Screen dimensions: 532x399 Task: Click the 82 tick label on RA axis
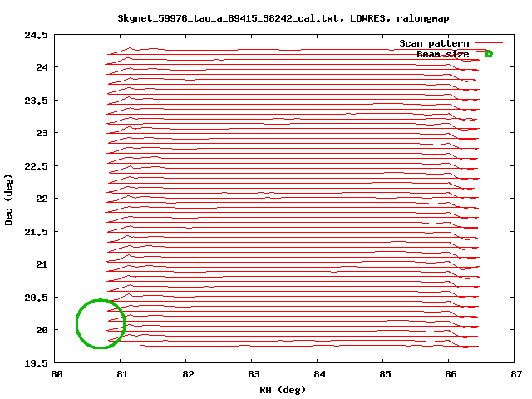(188, 374)
